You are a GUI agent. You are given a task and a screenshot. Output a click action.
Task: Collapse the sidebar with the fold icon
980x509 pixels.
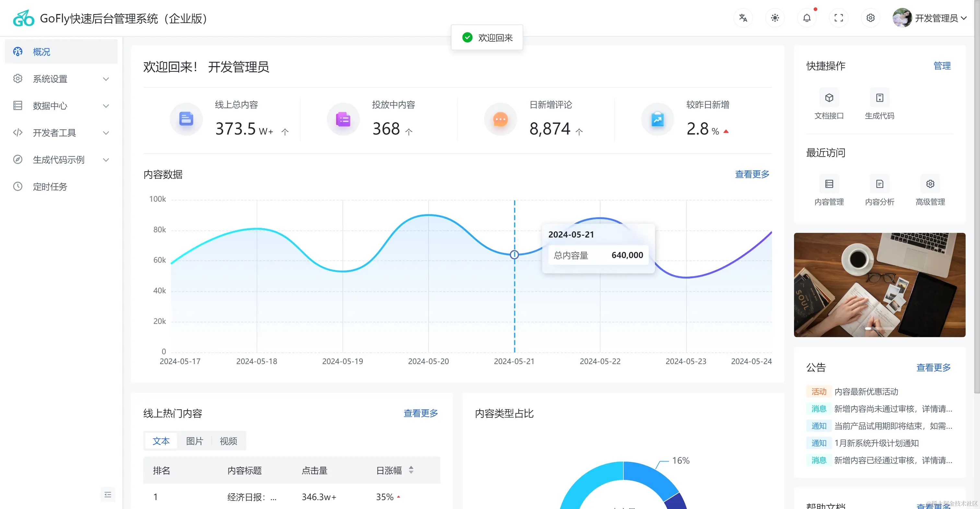108,494
